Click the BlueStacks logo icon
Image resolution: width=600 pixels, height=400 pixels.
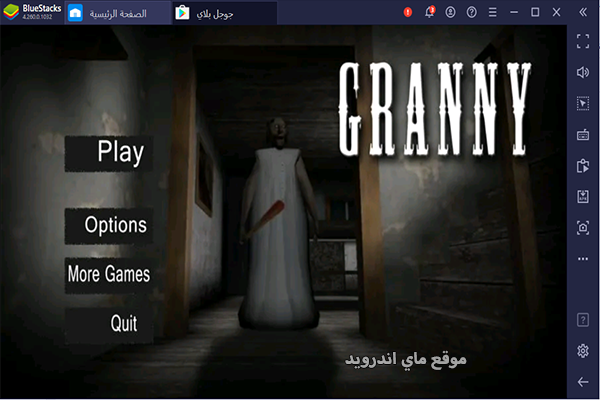click(11, 12)
